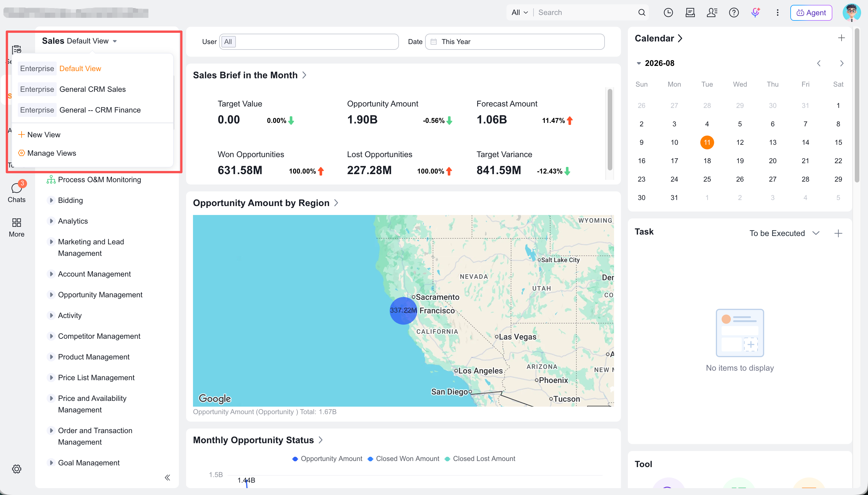Open More apps grid icon
The height and width of the screenshot is (495, 868).
point(17,228)
